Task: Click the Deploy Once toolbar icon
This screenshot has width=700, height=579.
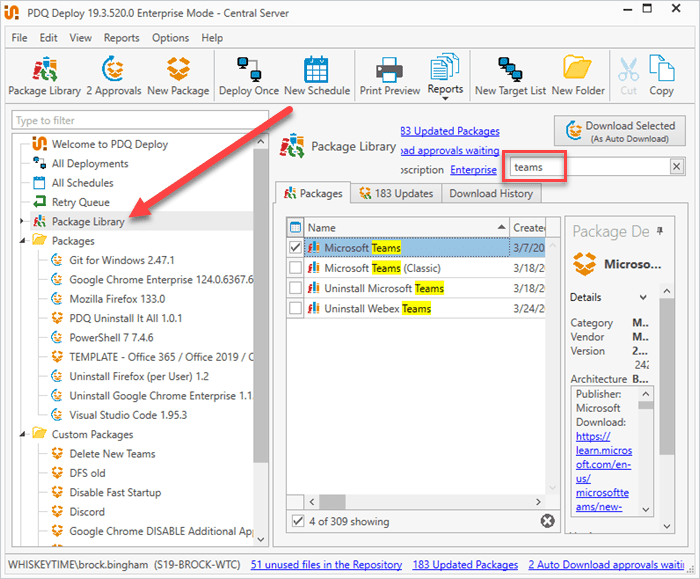Action: pyautogui.click(x=249, y=76)
